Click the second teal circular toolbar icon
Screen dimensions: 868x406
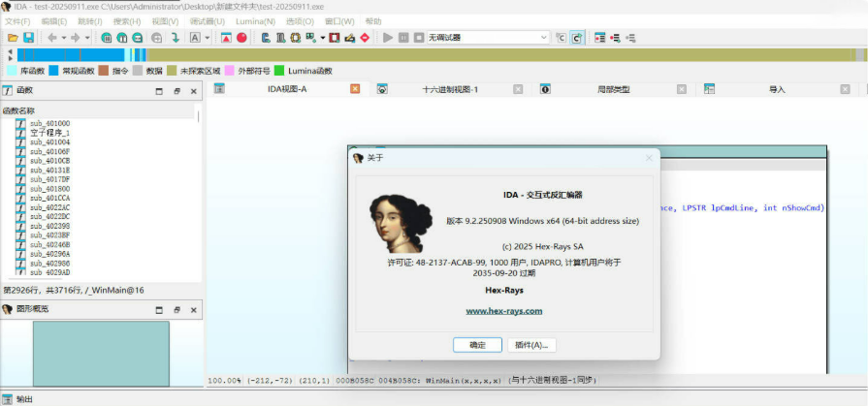click(122, 38)
